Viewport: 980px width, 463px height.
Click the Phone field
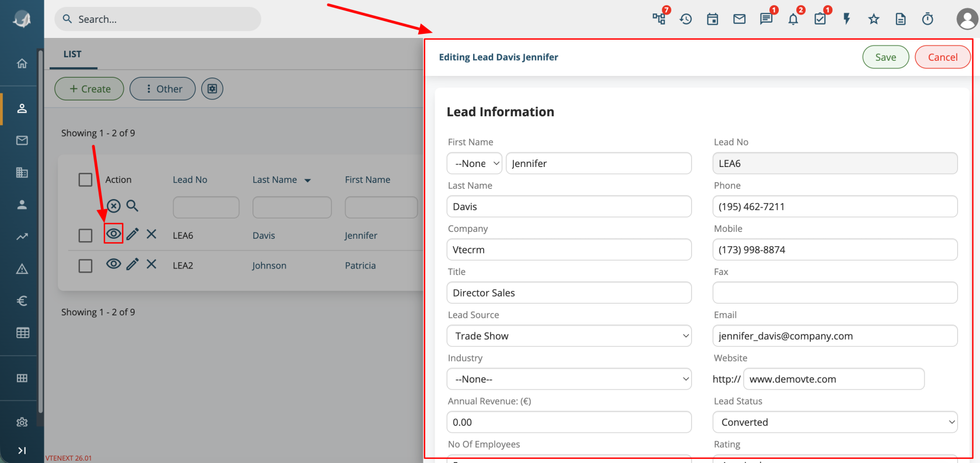coord(835,207)
